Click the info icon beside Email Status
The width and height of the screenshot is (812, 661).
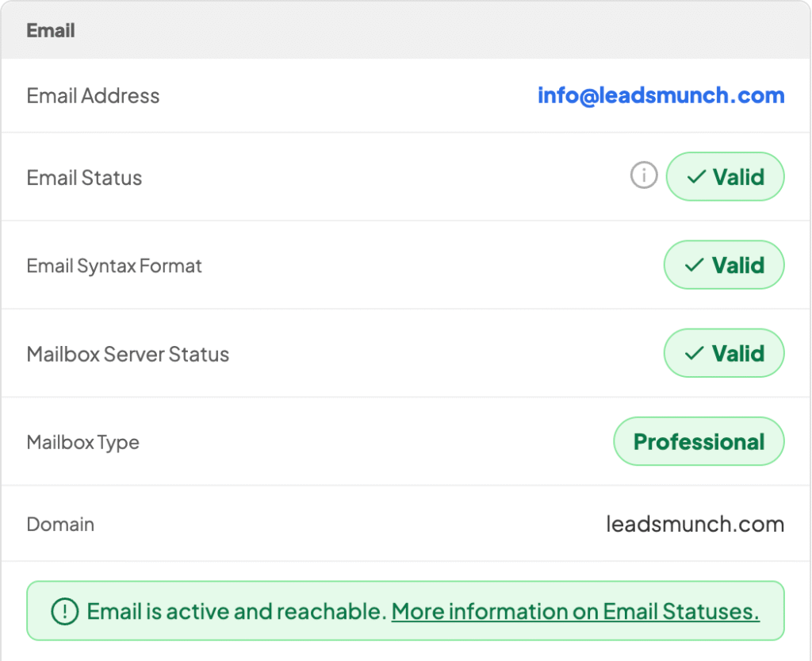click(x=644, y=176)
